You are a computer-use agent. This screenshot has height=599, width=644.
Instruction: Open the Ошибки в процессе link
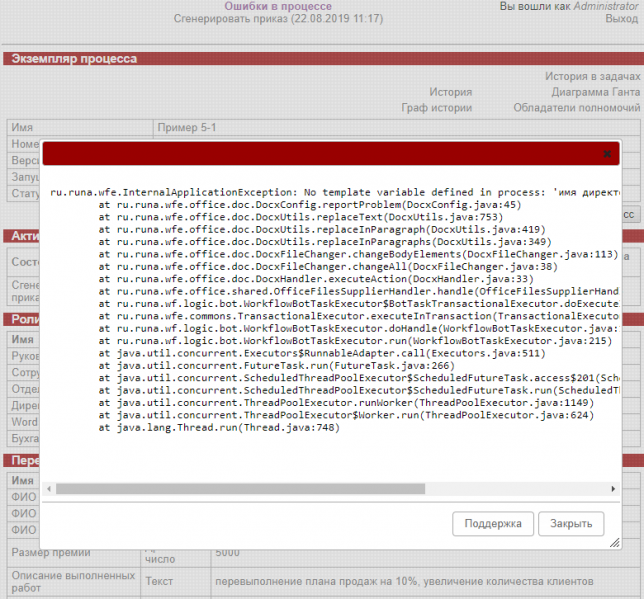point(278,6)
